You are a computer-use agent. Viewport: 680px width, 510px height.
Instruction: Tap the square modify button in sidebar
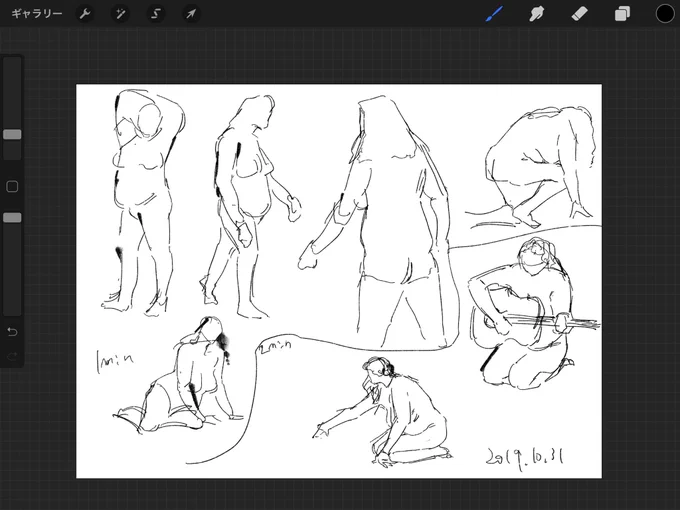click(x=12, y=187)
